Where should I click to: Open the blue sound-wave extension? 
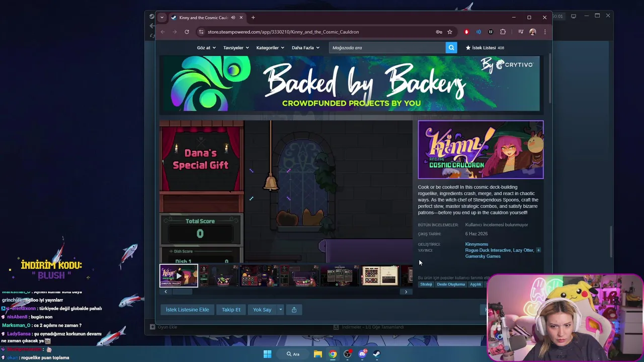(478, 32)
